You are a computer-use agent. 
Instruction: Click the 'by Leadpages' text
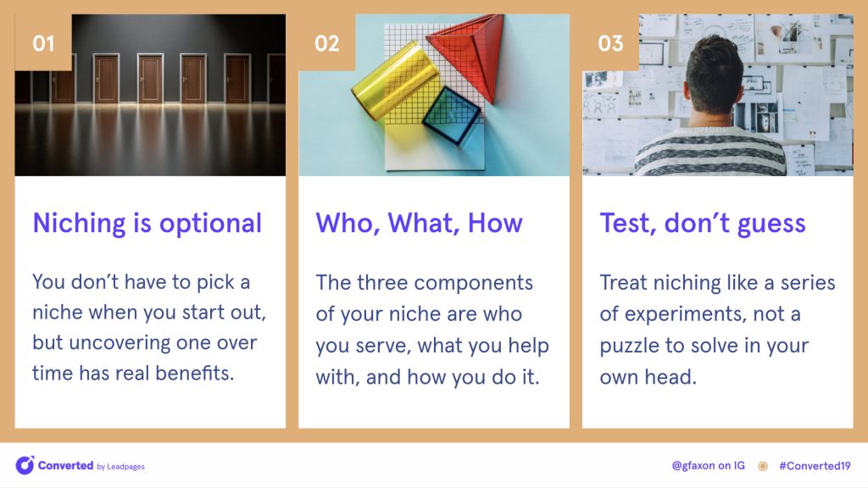pyautogui.click(x=120, y=467)
